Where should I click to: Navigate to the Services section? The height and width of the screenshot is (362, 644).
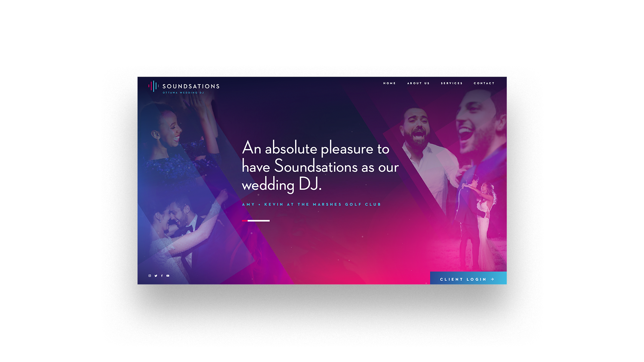tap(451, 83)
